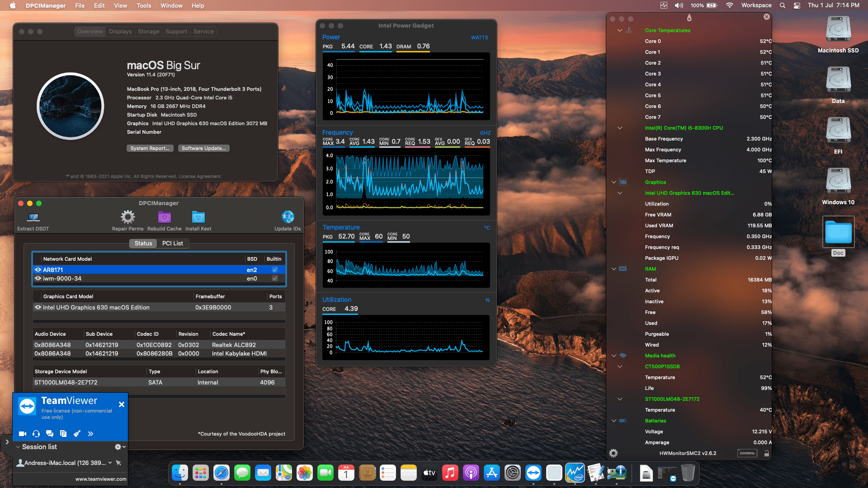Click the TeamViewer double-arrow more icon

(x=90, y=434)
